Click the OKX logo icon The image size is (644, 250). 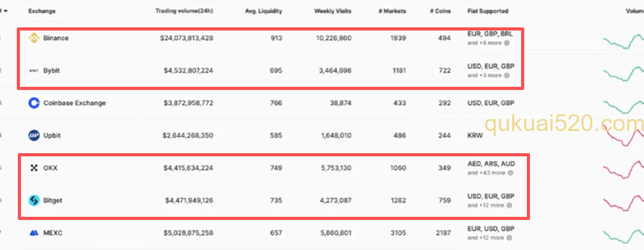[x=34, y=168]
